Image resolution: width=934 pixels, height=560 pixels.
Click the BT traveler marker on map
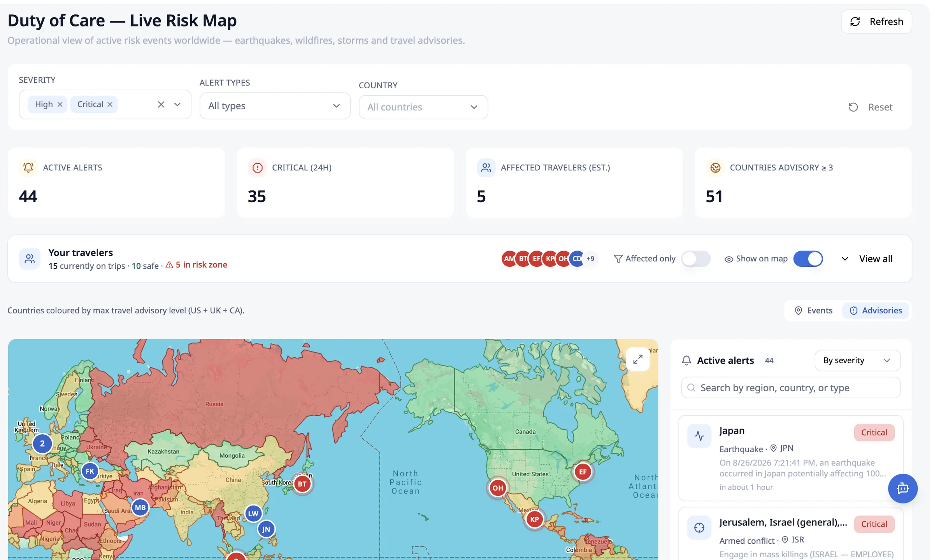tap(302, 484)
